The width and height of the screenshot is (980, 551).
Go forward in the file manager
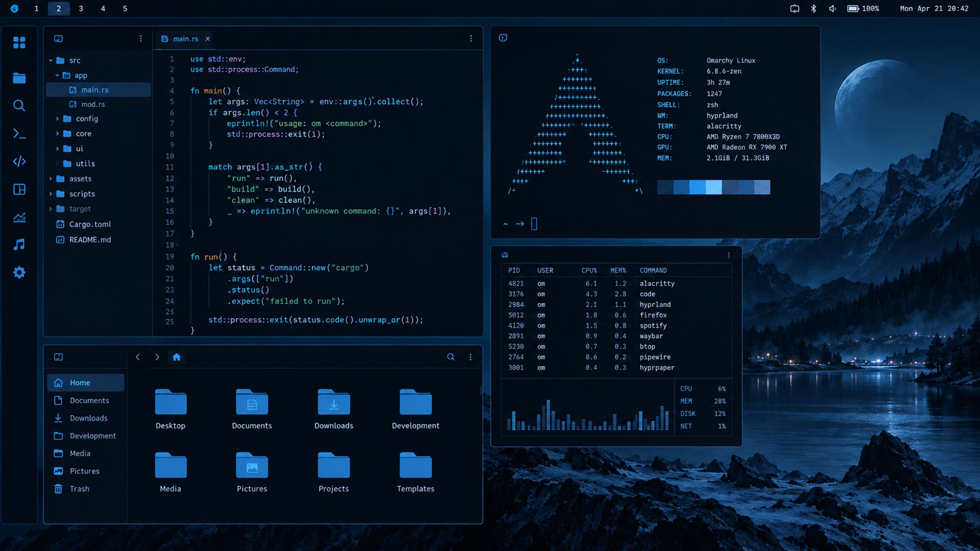click(157, 357)
